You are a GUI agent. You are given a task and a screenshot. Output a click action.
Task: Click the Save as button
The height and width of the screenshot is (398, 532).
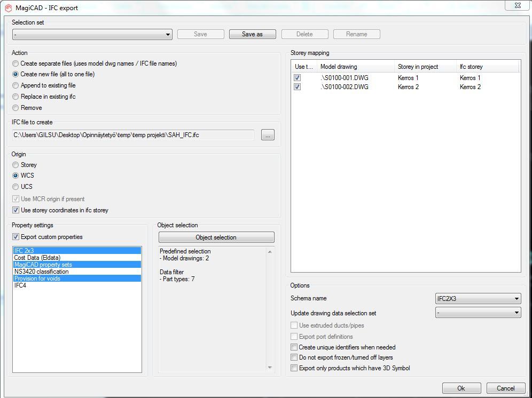pyautogui.click(x=253, y=34)
